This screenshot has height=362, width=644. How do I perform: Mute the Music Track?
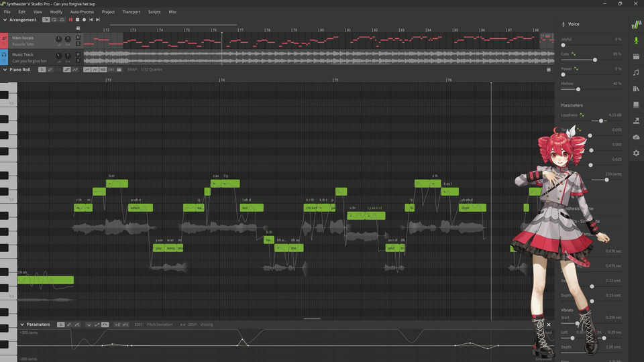pos(78,54)
